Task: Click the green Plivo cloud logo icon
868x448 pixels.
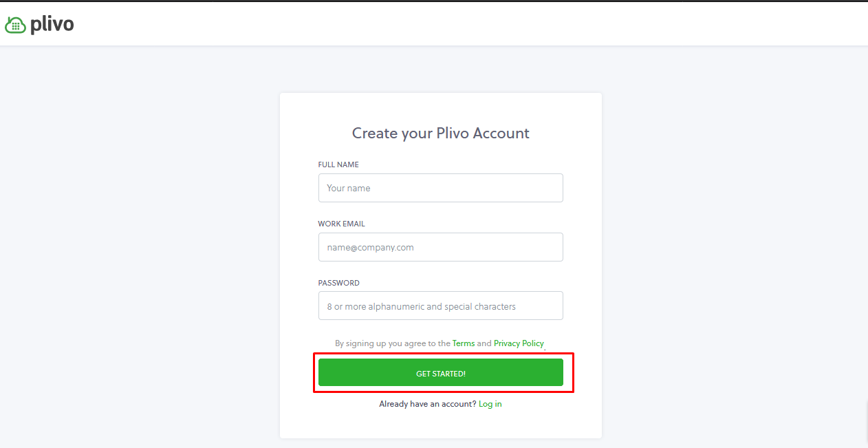Action: 15,25
